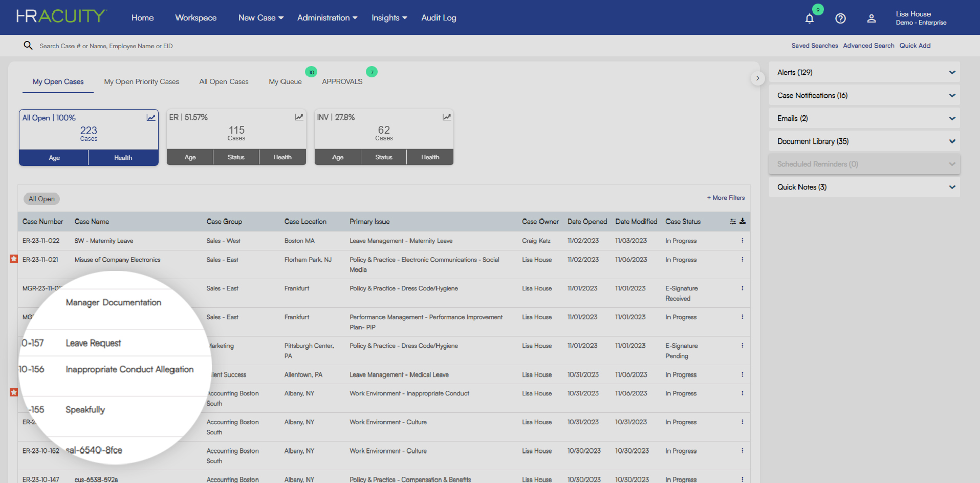Switch the All Open card to Health view
Image resolution: width=980 pixels, height=483 pixels.
tap(123, 157)
